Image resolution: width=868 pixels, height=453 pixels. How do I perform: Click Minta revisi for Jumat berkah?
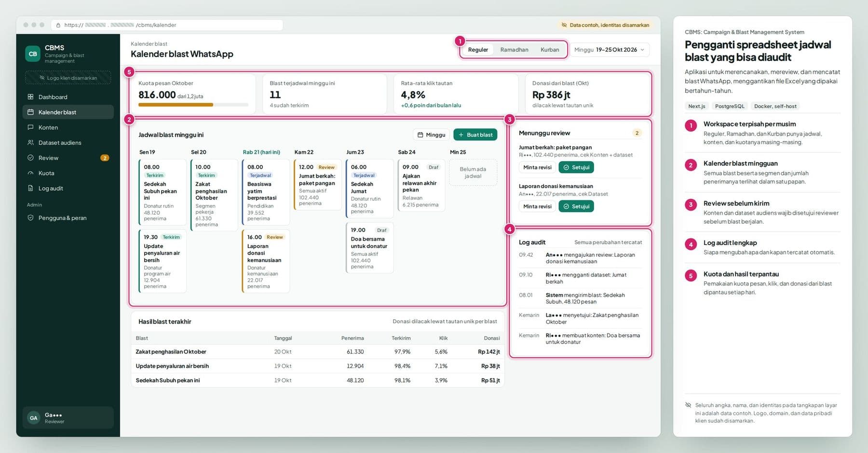click(x=537, y=167)
